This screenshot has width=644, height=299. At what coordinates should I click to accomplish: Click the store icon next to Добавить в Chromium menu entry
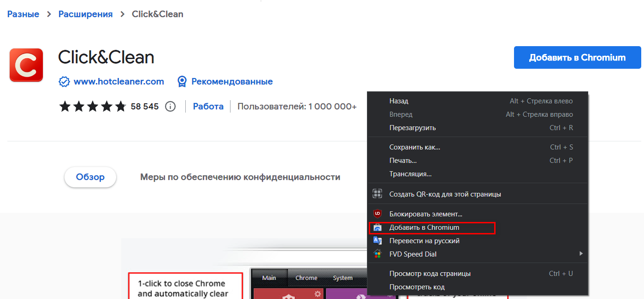point(378,227)
